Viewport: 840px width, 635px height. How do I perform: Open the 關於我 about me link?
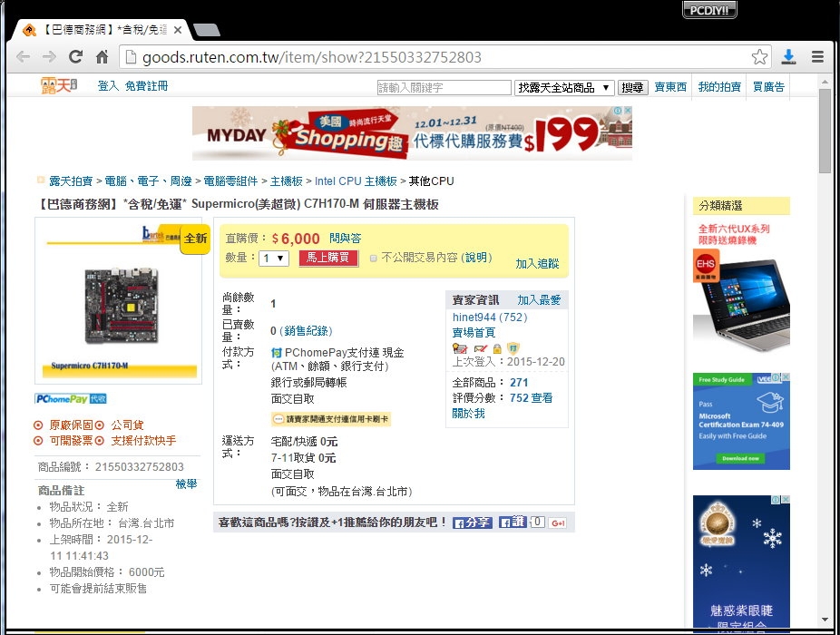pos(468,413)
